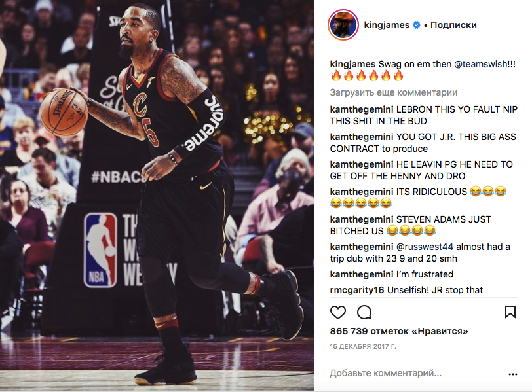This screenshot has height=392, width=532.
Task: Open the kingjames profile avatar
Action: coord(343,25)
